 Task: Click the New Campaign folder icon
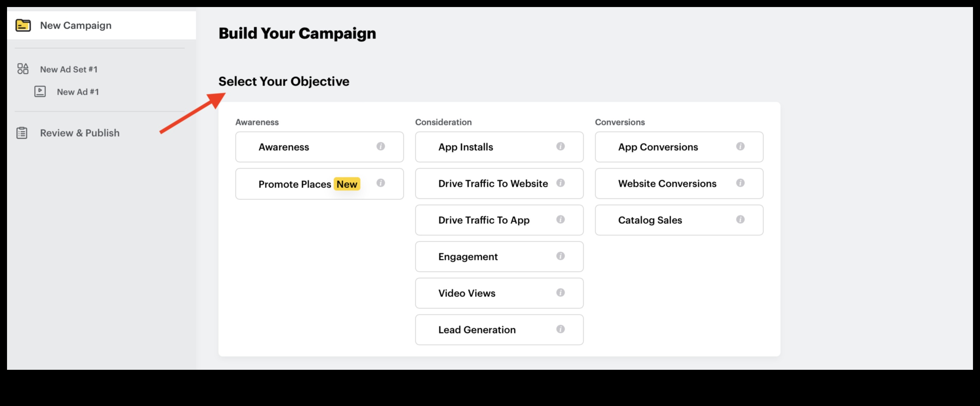[x=23, y=26]
